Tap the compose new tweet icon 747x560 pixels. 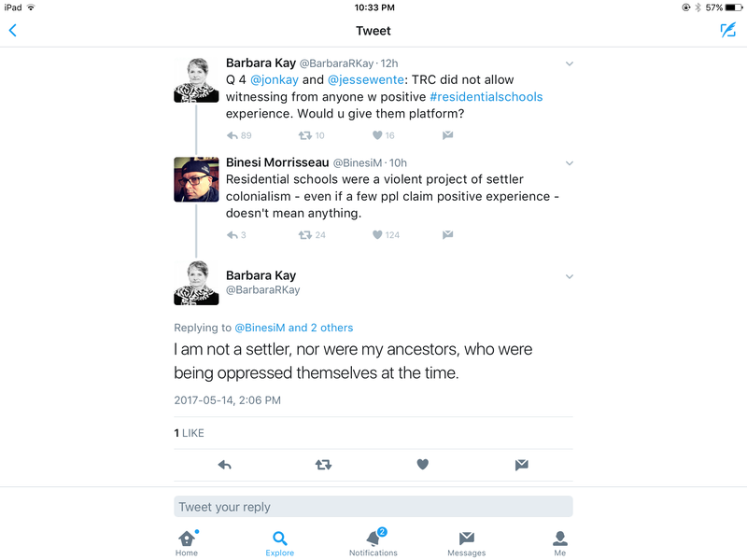[728, 31]
